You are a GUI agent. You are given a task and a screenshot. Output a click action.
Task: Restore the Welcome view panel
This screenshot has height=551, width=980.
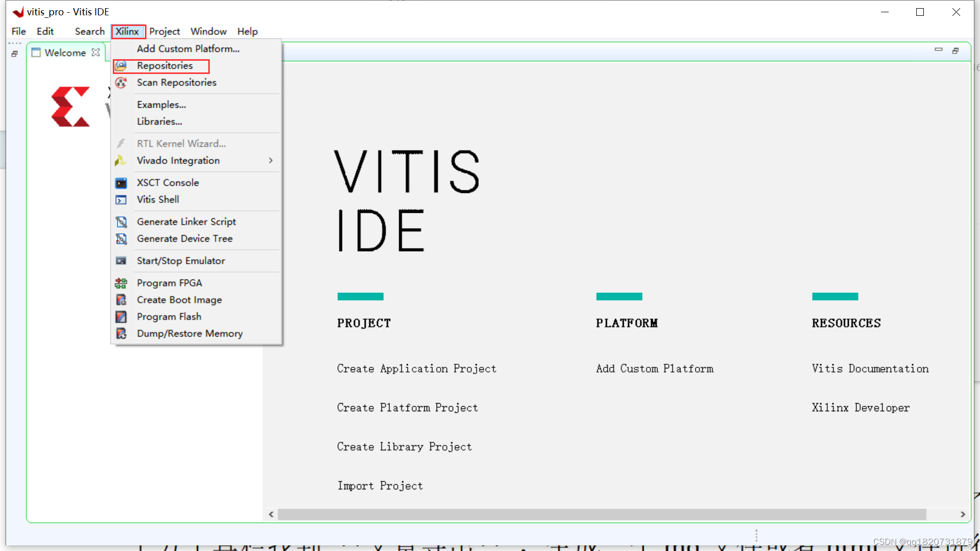[955, 51]
